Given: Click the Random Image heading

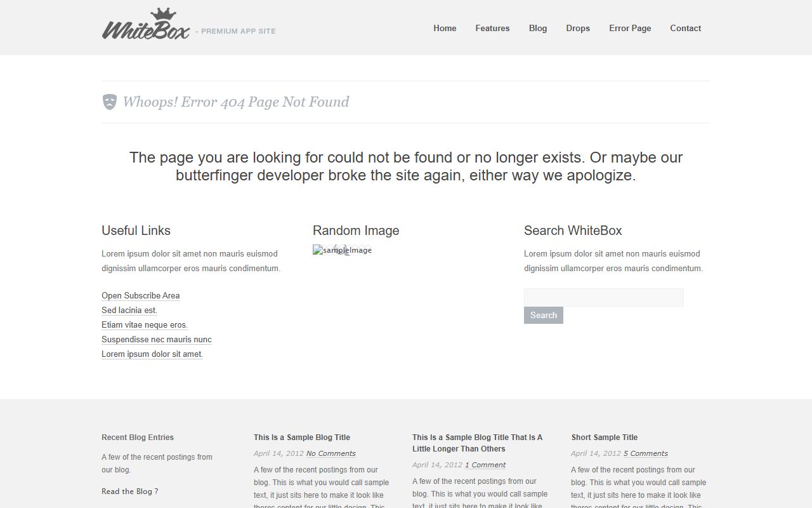Looking at the screenshot, I should [356, 231].
